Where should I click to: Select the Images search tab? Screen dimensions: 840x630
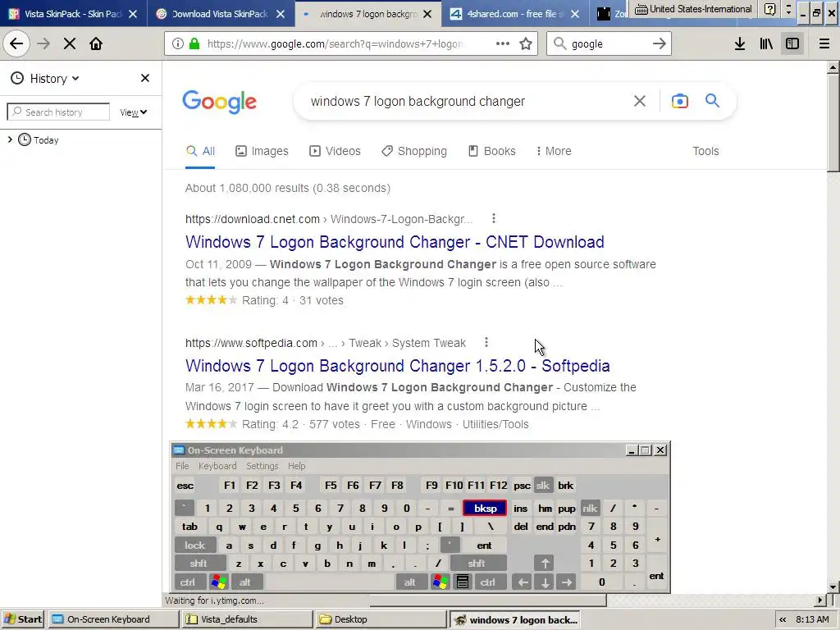point(262,151)
